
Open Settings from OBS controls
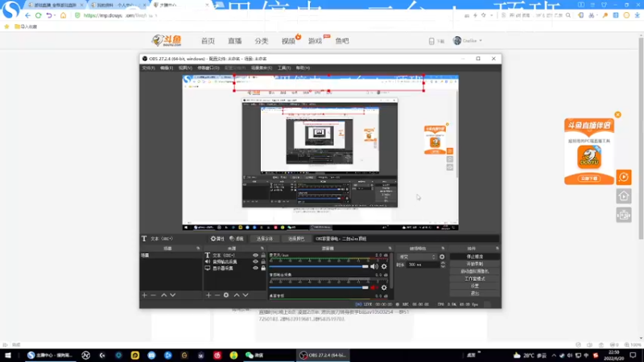[x=475, y=286]
